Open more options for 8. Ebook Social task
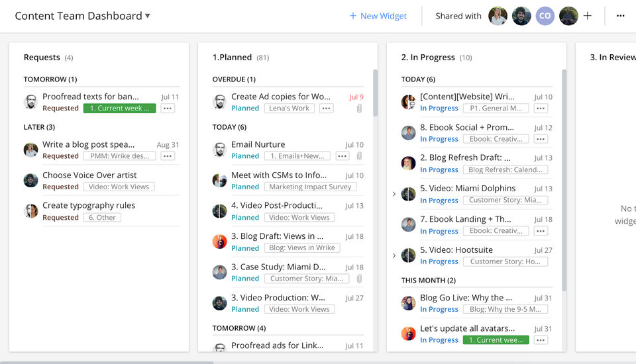Image resolution: width=636 pixels, height=364 pixels. click(x=541, y=139)
